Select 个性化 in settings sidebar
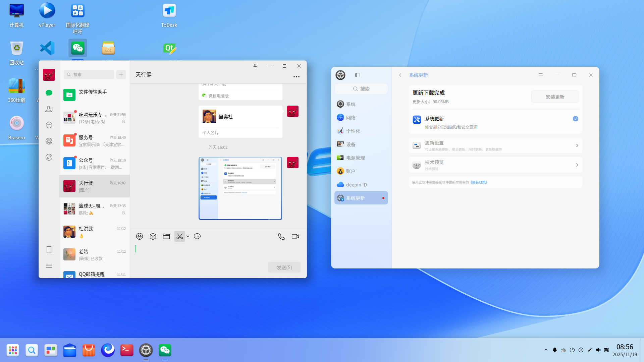Screen dimensions: 644x362 (361, 131)
